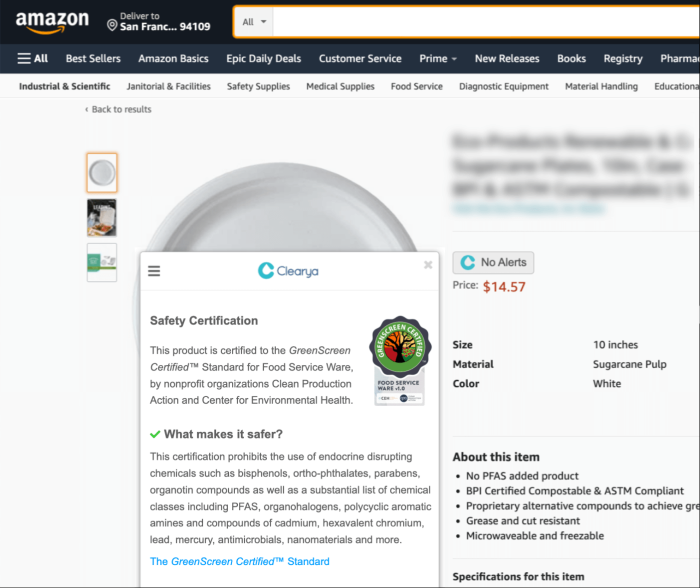Viewport: 700px width, 588px height.
Task: Click the Clearya logo in popup
Action: click(288, 270)
